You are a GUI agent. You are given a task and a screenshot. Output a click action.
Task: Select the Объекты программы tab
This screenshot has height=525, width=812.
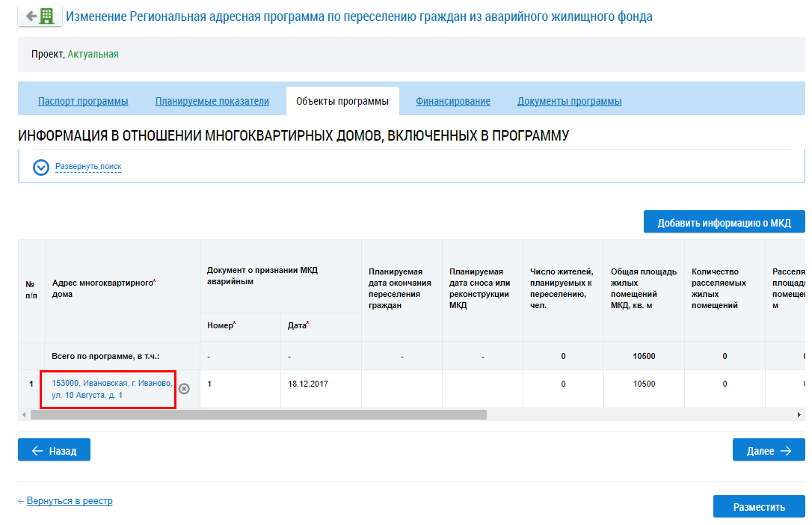pos(342,101)
